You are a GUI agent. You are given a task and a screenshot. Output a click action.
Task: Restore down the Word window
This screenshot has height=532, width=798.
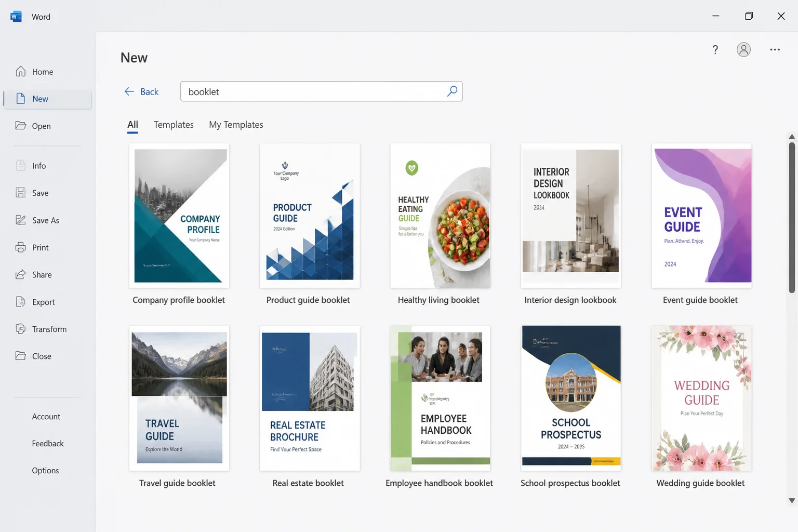(x=749, y=16)
